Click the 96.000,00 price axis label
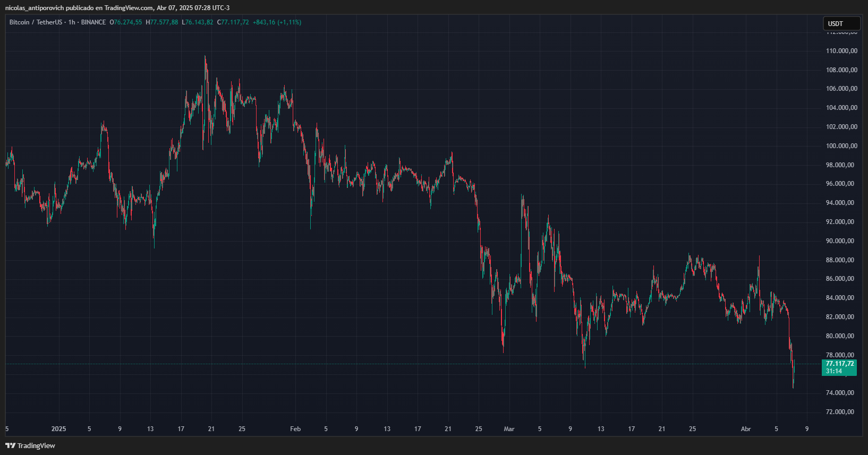 tap(840, 184)
